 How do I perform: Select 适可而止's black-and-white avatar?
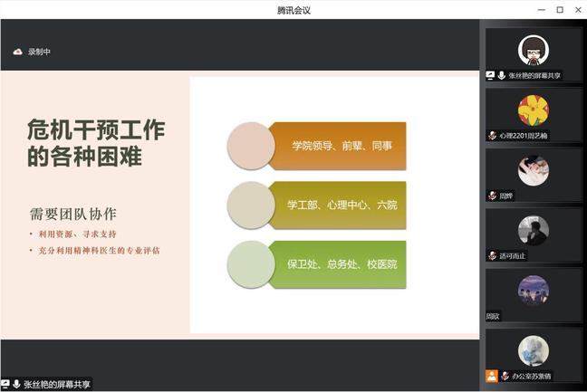pos(533,231)
